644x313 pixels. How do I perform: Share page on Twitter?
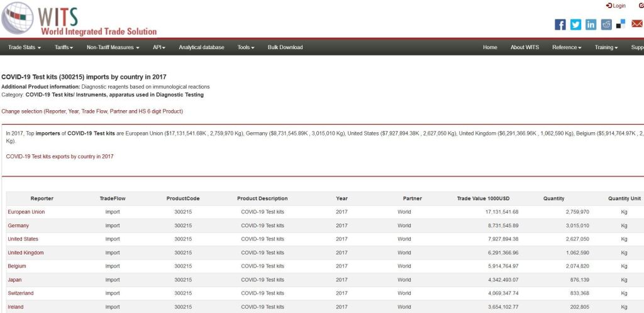pyautogui.click(x=575, y=25)
